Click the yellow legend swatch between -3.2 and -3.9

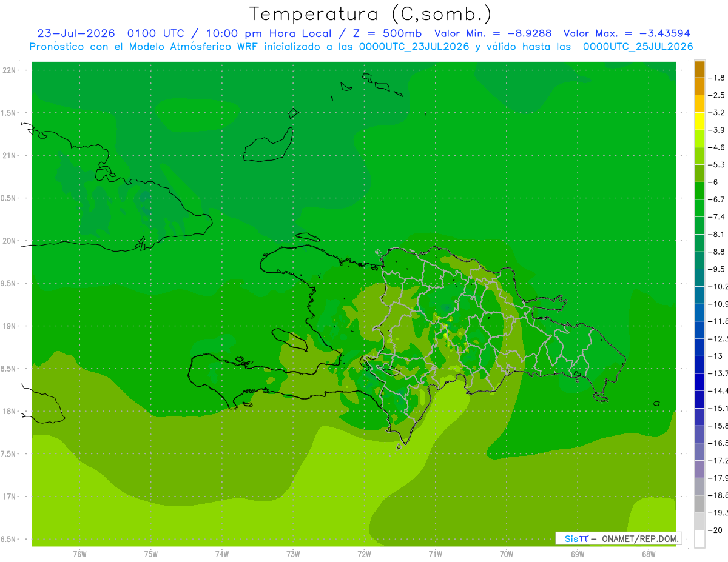click(x=699, y=121)
